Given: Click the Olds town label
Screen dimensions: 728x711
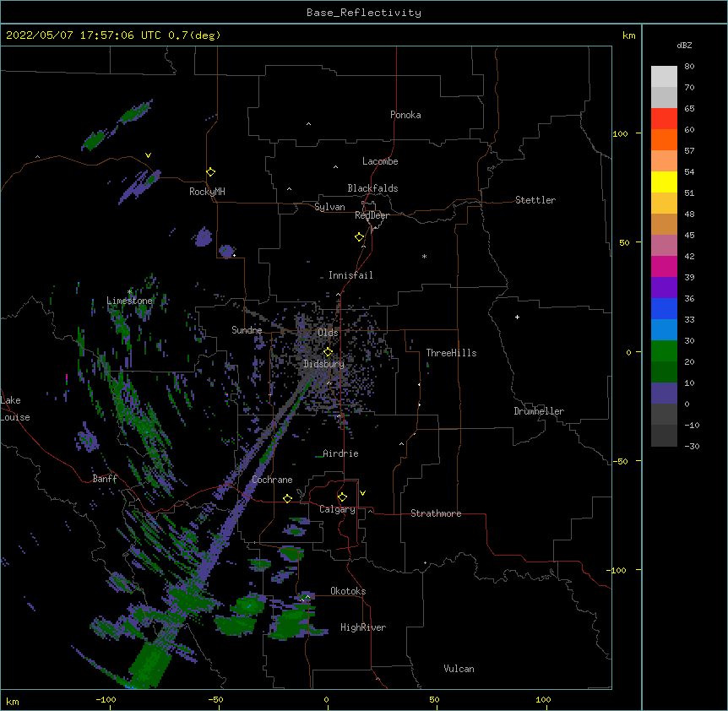Looking at the screenshot, I should click(x=328, y=333).
